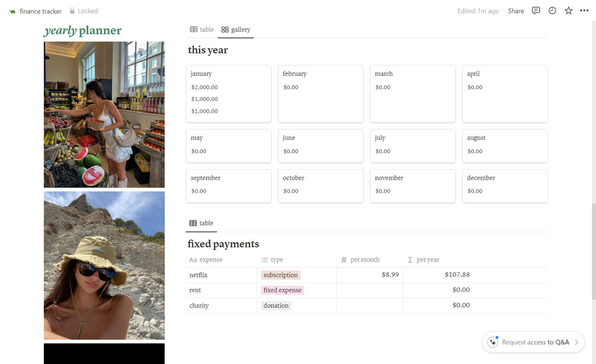
Task: Click the empty per month cell for rent
Action: click(x=369, y=290)
